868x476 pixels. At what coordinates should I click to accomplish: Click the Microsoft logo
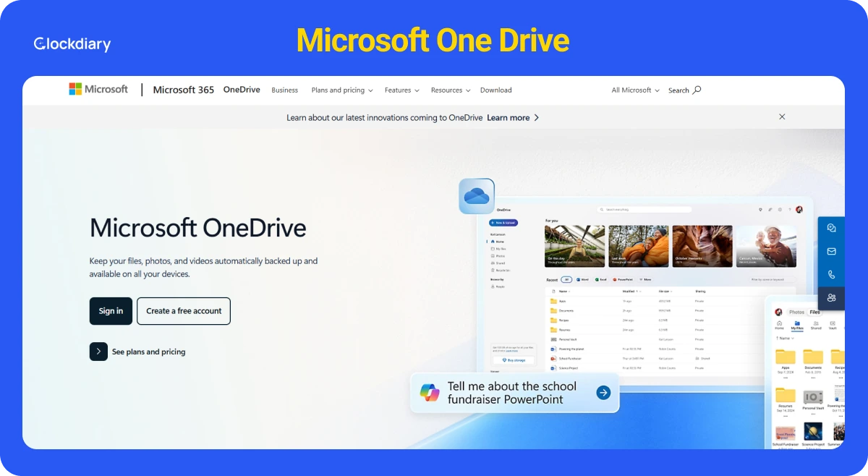(x=98, y=89)
